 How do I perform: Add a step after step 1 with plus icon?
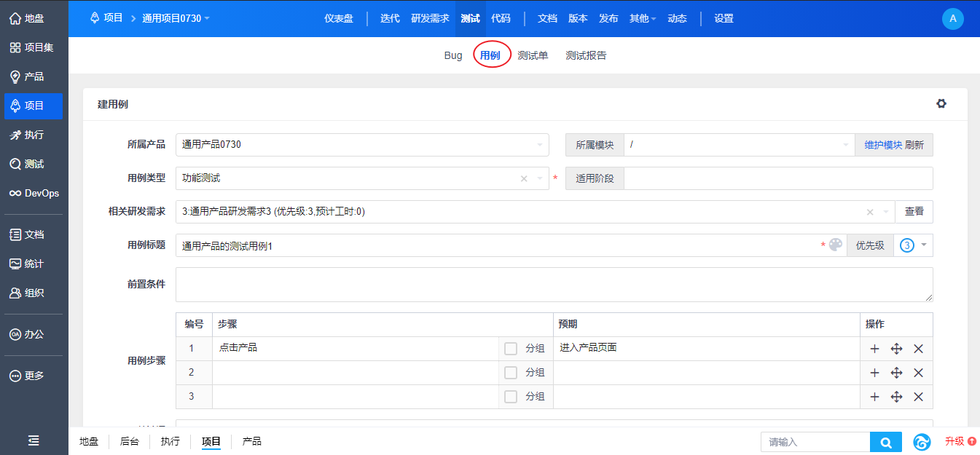point(874,349)
